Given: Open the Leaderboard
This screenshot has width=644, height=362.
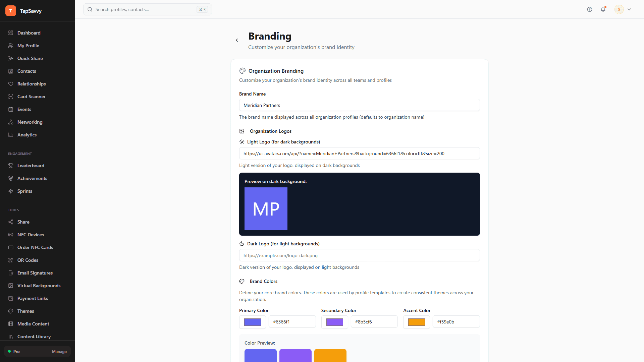Looking at the screenshot, I should pyautogui.click(x=31, y=166).
